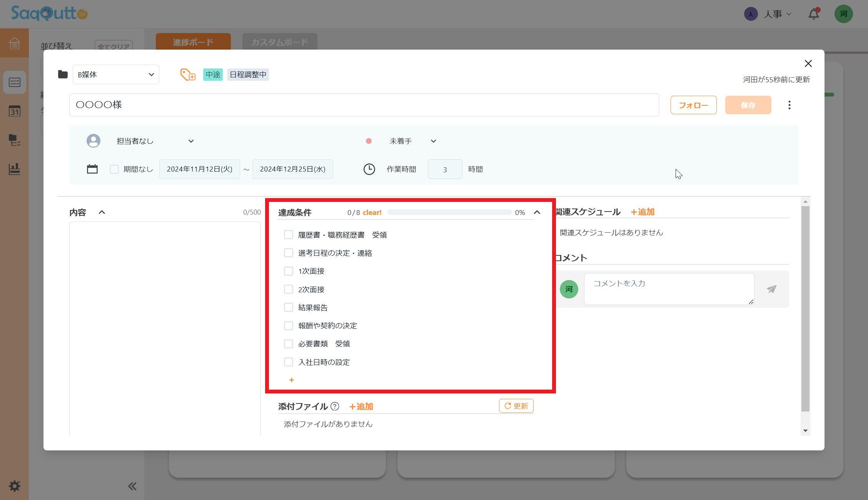Switch to the カスタムボード tab
Image resolution: width=868 pixels, height=500 pixels.
(279, 42)
